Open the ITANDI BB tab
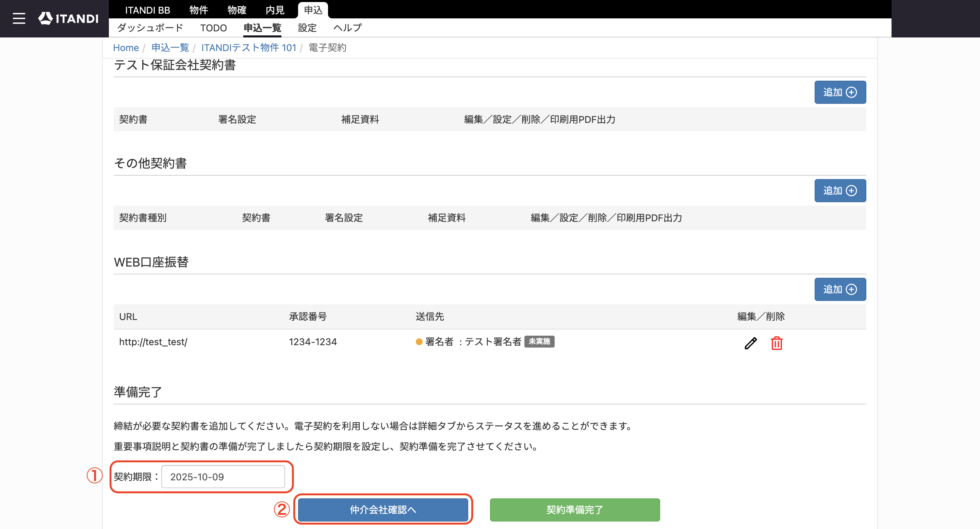The image size is (980, 529). coord(148,10)
